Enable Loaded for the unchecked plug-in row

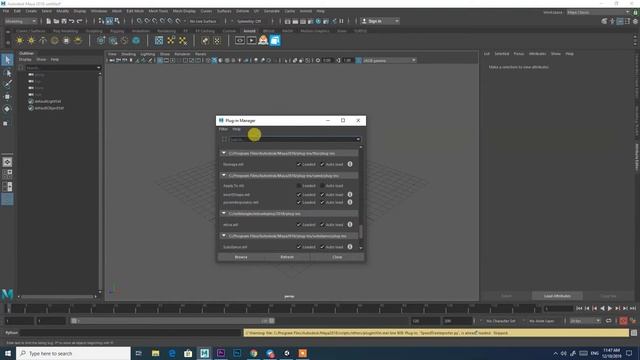coord(299,186)
